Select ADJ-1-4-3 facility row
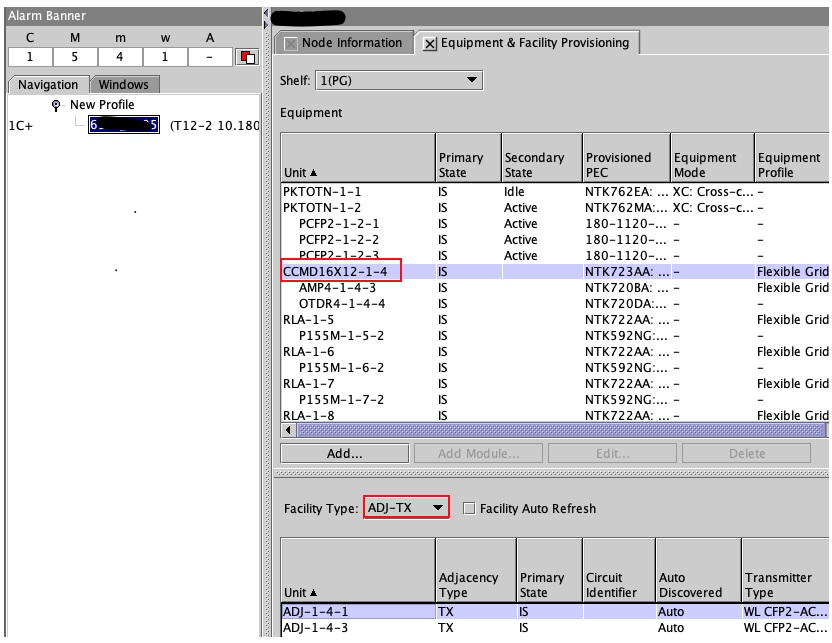This screenshot has width=832, height=643. click(x=555, y=627)
